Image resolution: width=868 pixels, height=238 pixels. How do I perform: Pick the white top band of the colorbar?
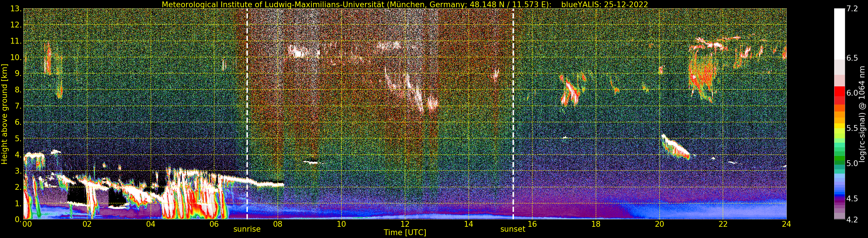pyautogui.click(x=839, y=34)
